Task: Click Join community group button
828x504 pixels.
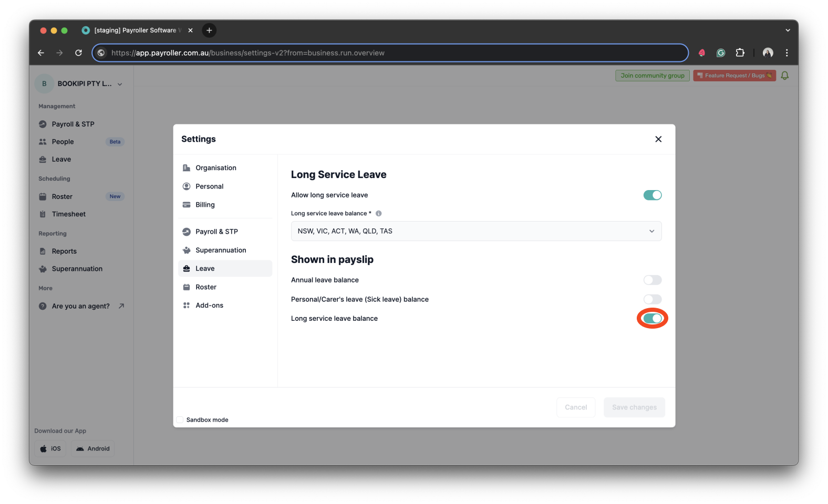Action: tap(653, 76)
